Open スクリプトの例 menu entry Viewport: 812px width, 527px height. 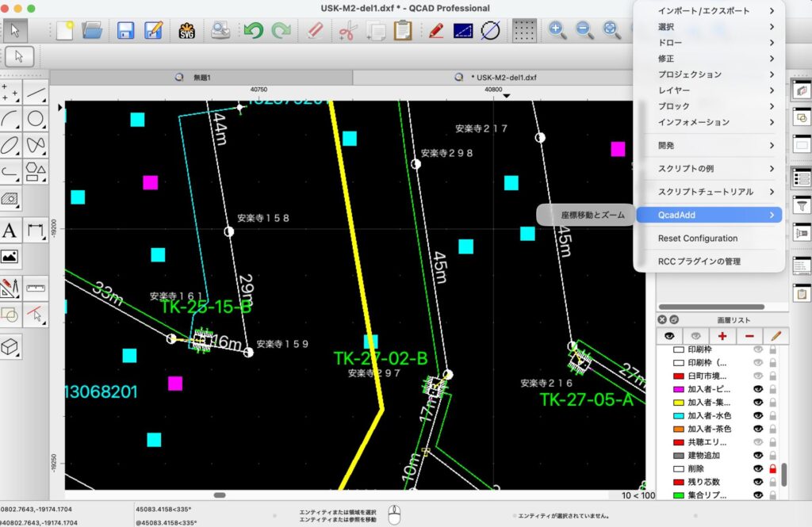pos(709,169)
